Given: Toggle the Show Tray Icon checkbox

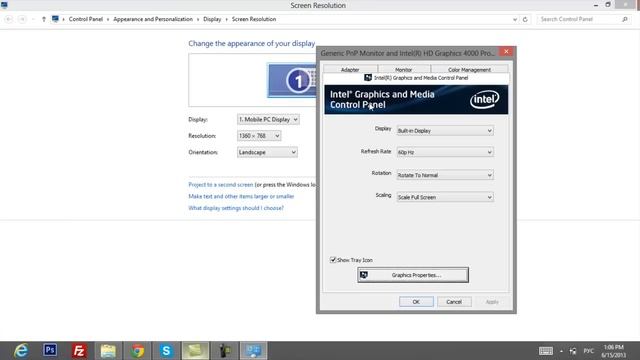Looking at the screenshot, I should point(333,260).
